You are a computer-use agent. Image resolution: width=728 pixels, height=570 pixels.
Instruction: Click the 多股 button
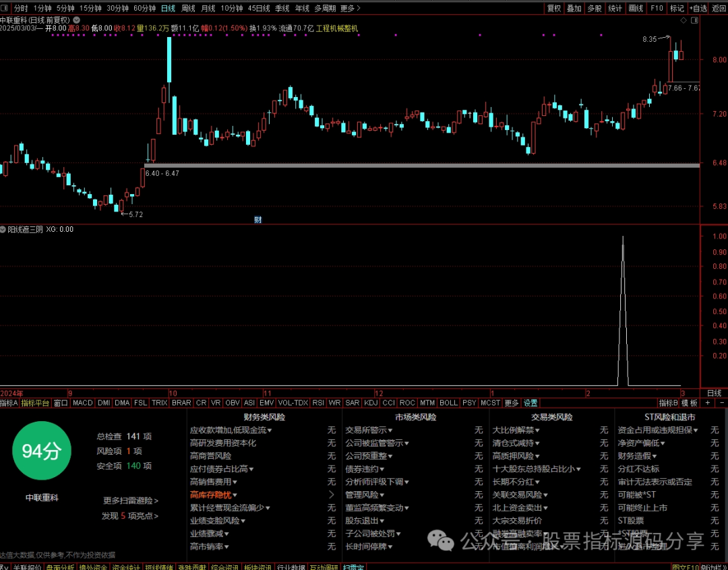pos(595,8)
